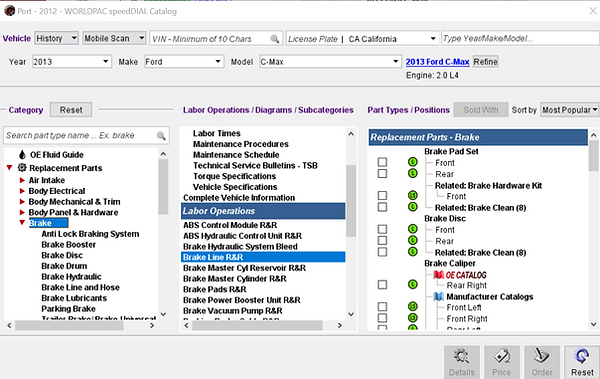This screenshot has width=600, height=379.
Task: Open Technical Service Bulletins - TSB
Action: pos(255,165)
